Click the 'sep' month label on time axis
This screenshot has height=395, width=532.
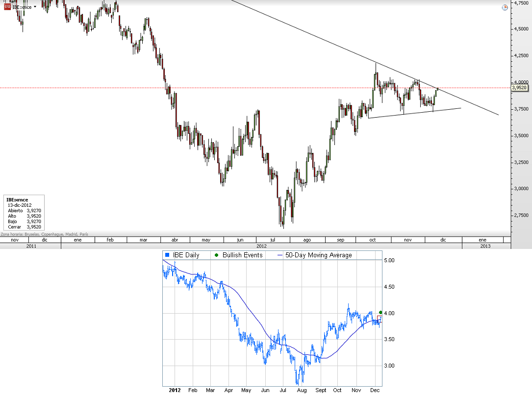(340, 240)
